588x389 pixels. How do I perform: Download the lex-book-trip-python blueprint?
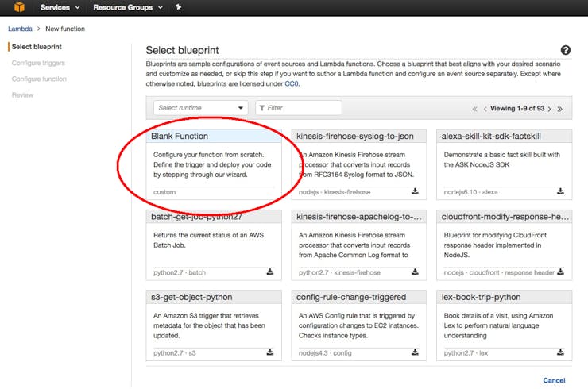click(560, 352)
